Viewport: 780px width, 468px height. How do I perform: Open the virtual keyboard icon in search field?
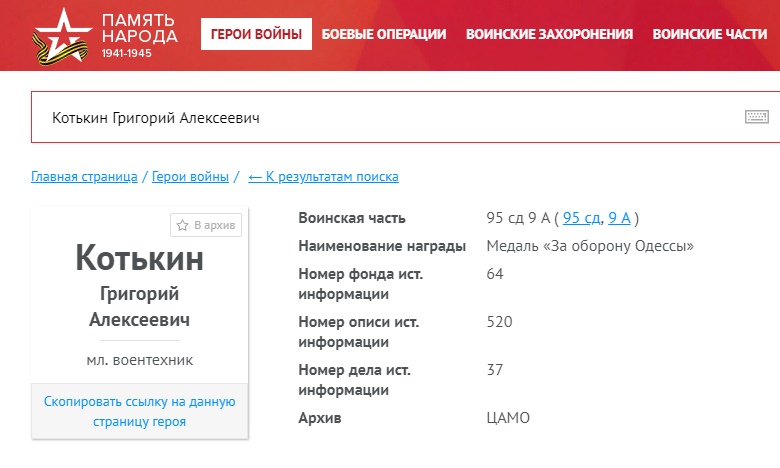pos(757,117)
